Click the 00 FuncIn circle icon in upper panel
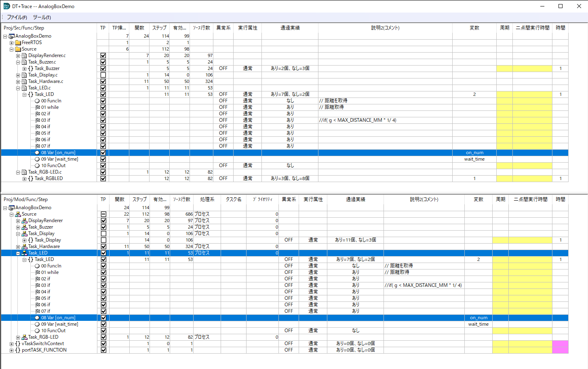The height and width of the screenshot is (369, 588). point(37,101)
